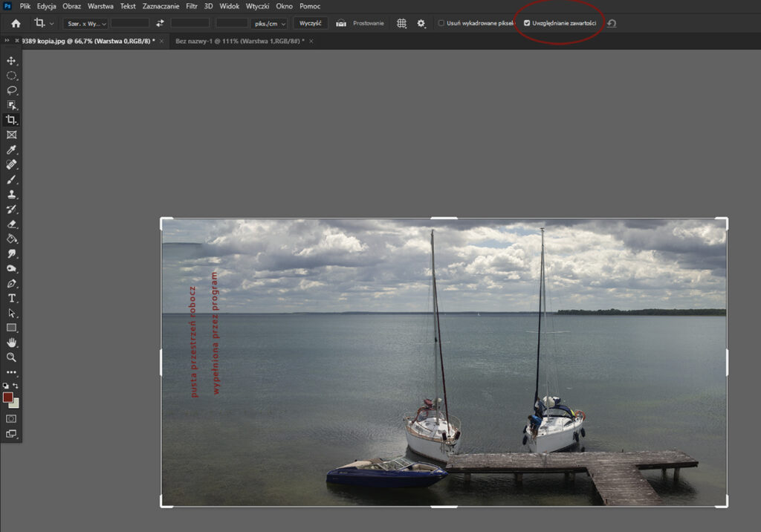Click Prostowanie in the options bar
The height and width of the screenshot is (532, 761).
pyautogui.click(x=369, y=23)
